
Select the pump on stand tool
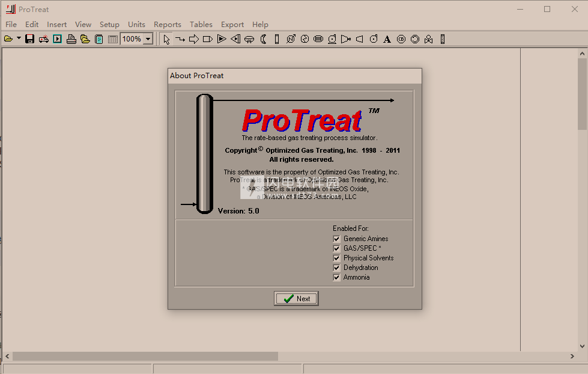coord(332,39)
